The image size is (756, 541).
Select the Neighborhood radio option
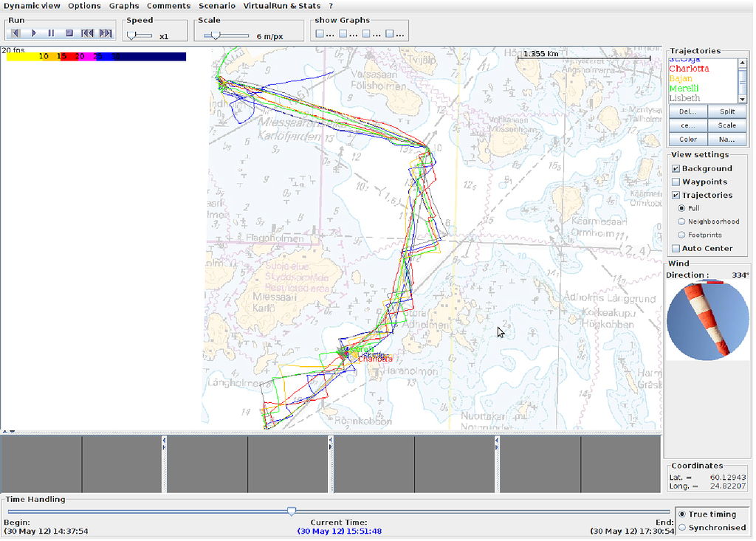[x=681, y=221]
